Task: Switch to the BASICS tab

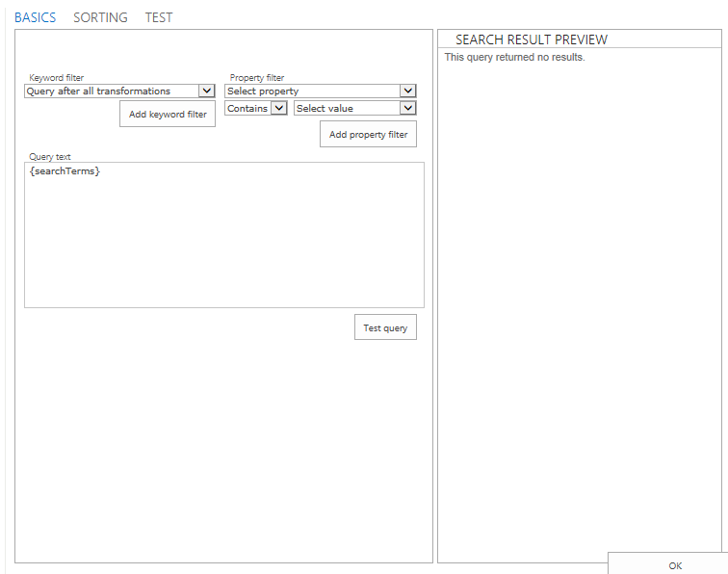Action: coord(35,17)
